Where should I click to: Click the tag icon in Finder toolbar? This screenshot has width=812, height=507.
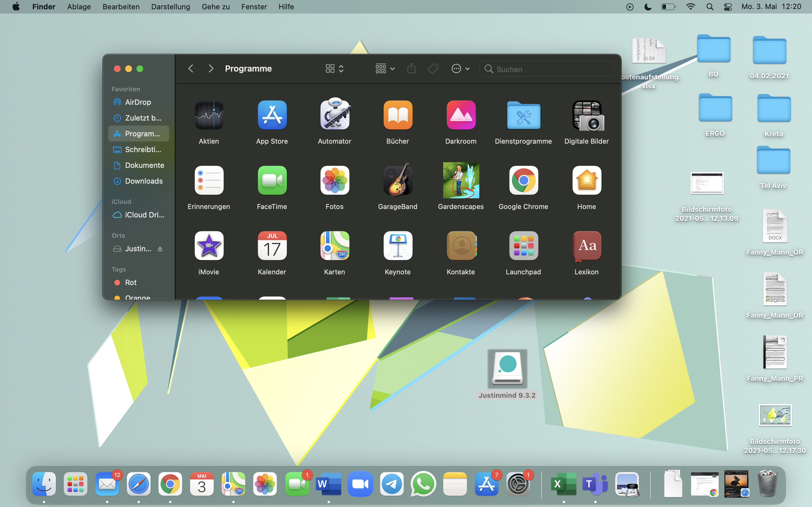pos(433,69)
